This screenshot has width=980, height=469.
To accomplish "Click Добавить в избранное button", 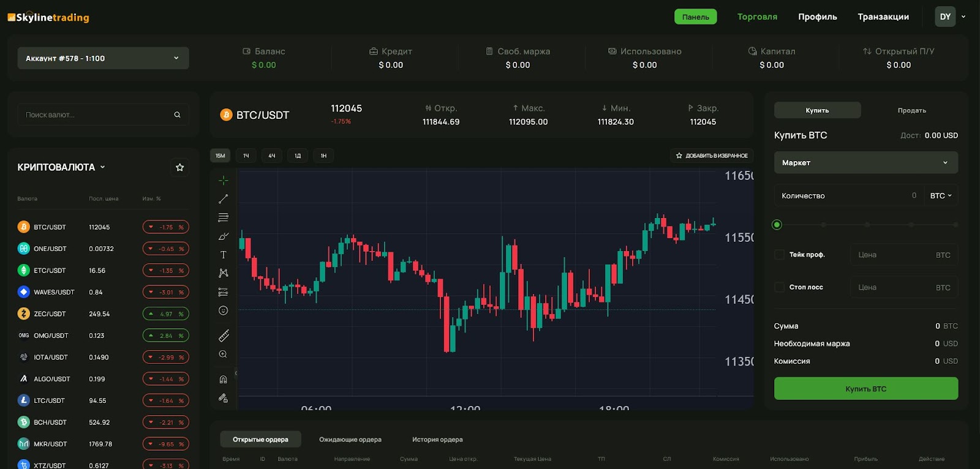I will point(711,156).
